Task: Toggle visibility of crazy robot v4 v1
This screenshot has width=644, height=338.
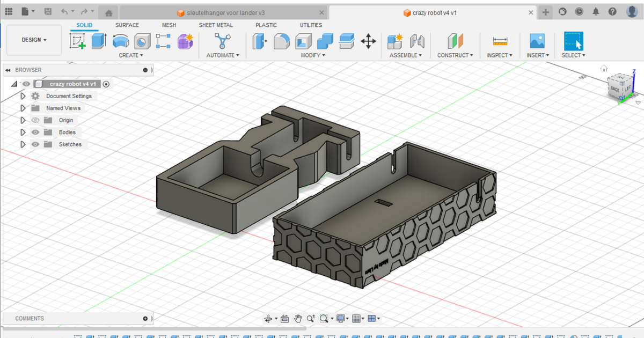Action: (x=25, y=84)
